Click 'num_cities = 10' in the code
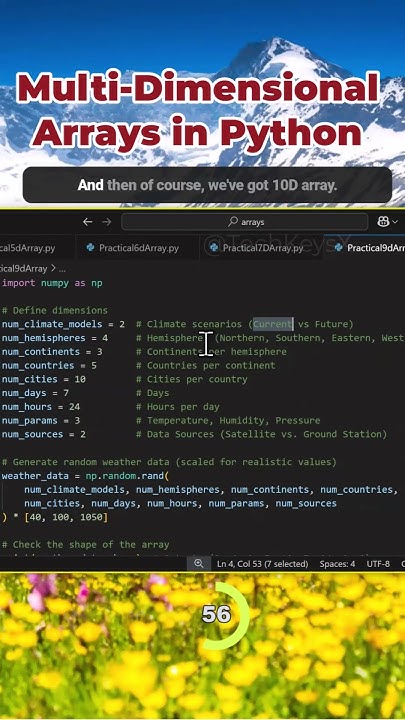The image size is (405, 720). tap(44, 379)
